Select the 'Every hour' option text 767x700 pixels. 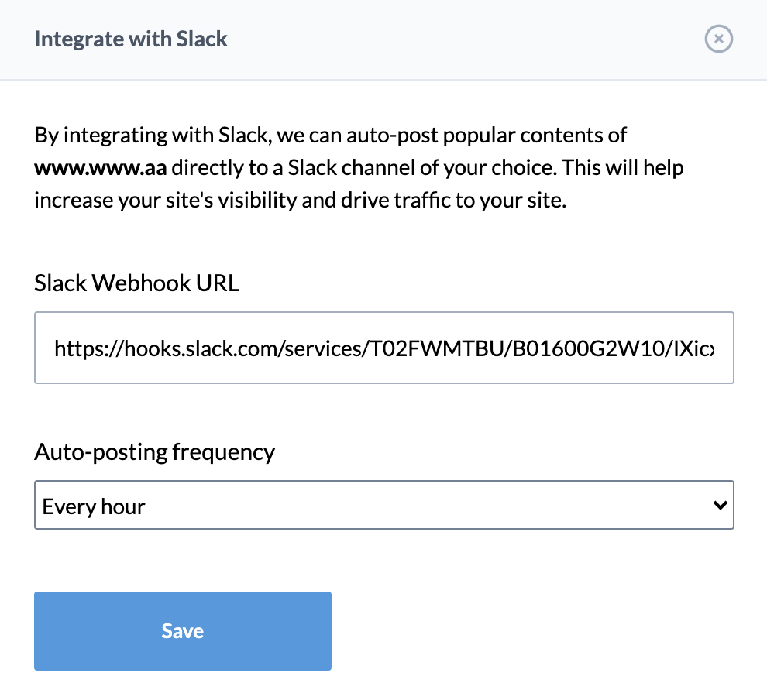[x=94, y=506]
